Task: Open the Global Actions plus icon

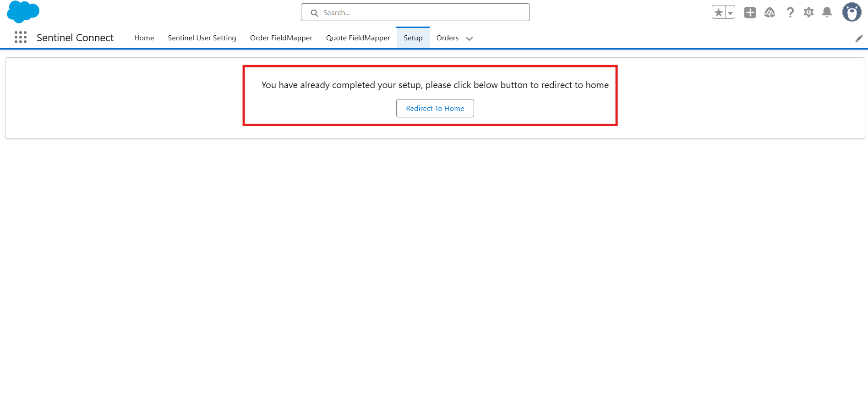Action: 750,12
